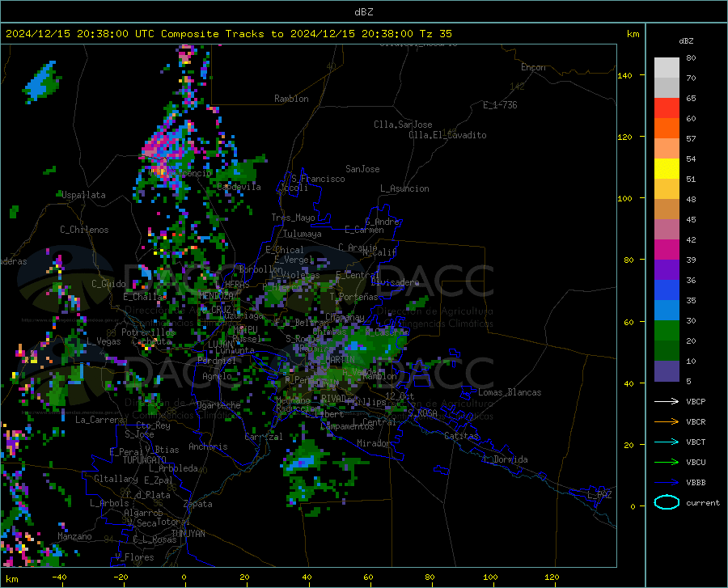Click the Clla.El_Cavadito map label
728x588 pixels.
pos(447,135)
